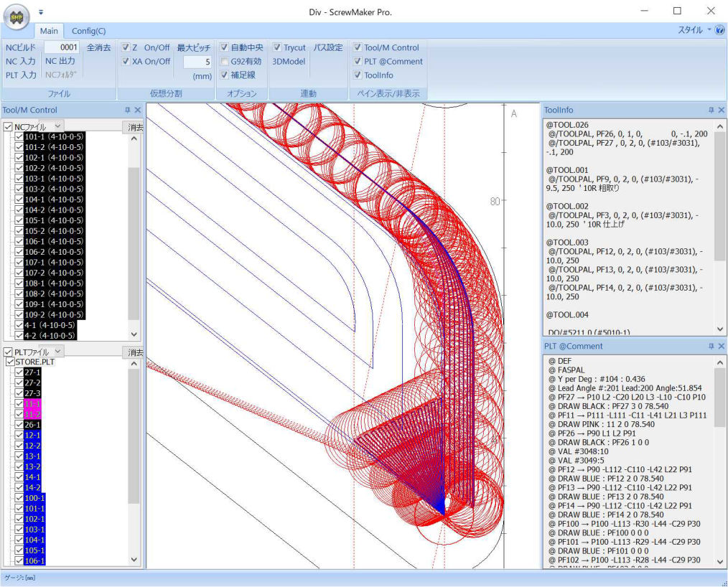Image resolution: width=728 pixels, height=587 pixels.
Task: Click the blue help question mark icon
Action: (719, 30)
